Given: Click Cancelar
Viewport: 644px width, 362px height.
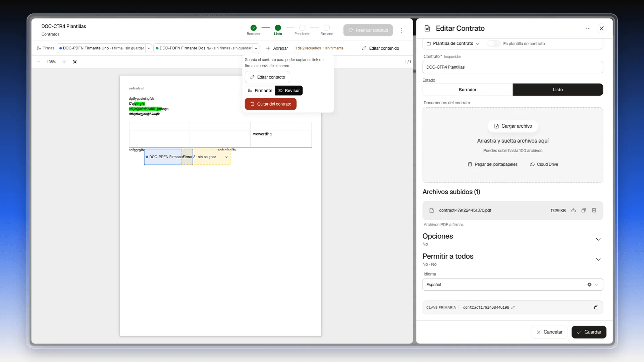Looking at the screenshot, I should (549, 332).
